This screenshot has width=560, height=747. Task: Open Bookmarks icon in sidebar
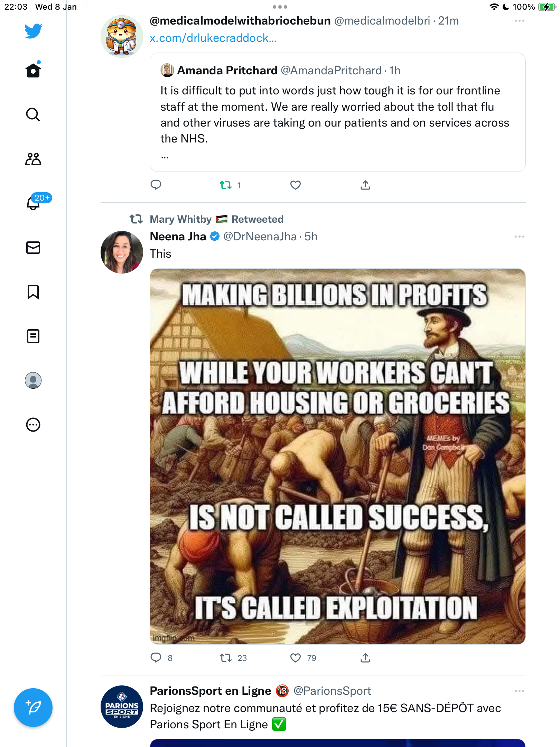click(33, 292)
